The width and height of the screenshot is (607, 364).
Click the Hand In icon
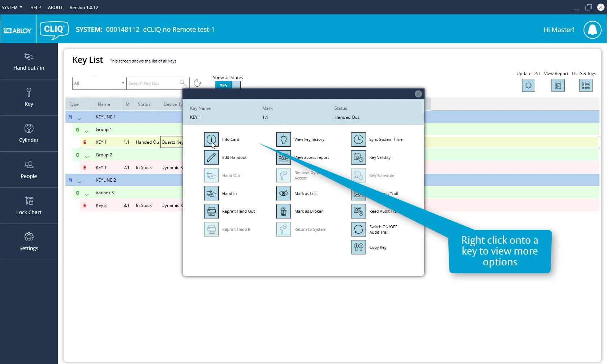pyautogui.click(x=211, y=194)
